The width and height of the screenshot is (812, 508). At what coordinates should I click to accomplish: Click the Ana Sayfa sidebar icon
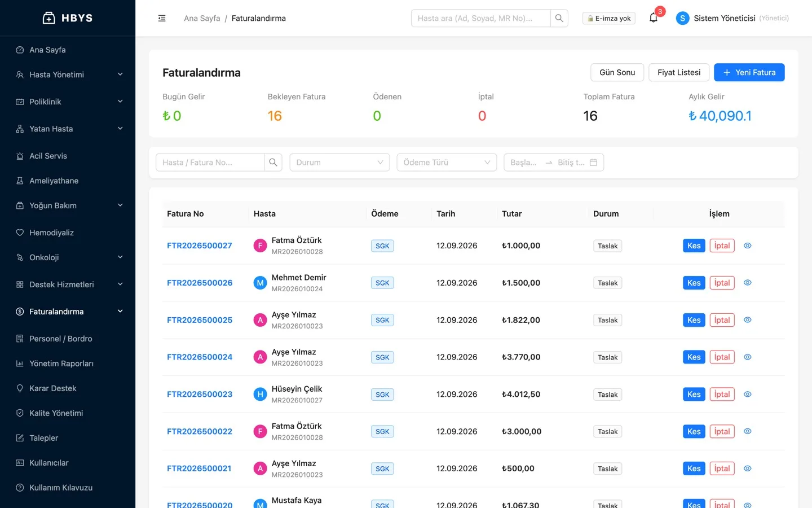(20, 50)
